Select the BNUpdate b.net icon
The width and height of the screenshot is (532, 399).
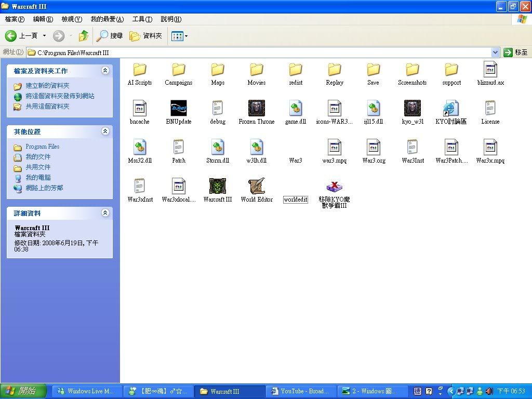[x=178, y=108]
